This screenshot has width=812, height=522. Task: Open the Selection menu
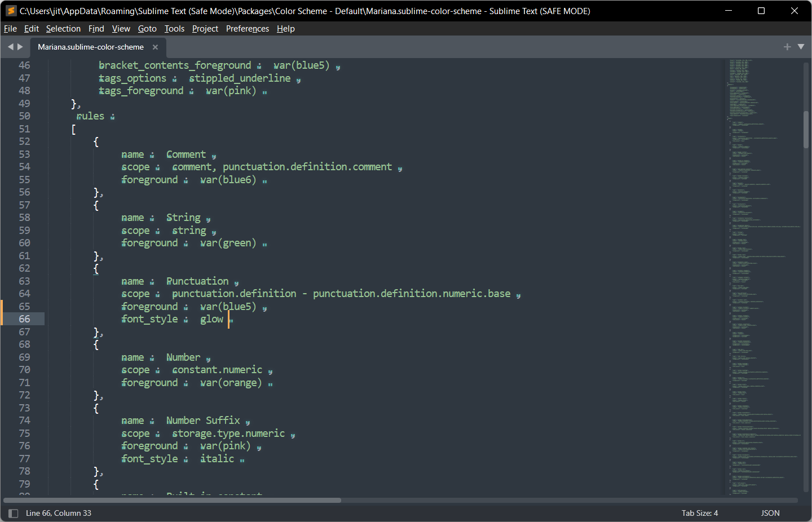(x=63, y=29)
